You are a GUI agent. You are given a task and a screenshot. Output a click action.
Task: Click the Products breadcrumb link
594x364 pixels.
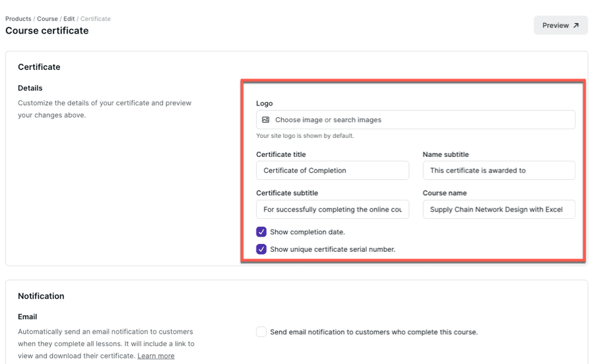(18, 19)
